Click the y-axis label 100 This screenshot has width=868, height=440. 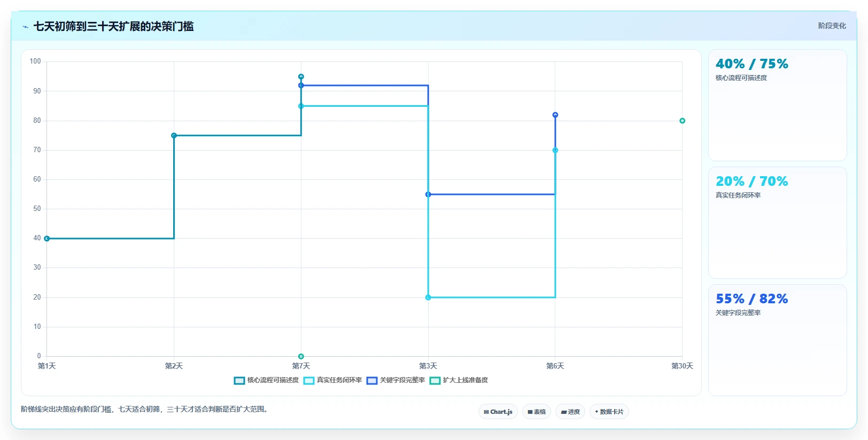35,61
